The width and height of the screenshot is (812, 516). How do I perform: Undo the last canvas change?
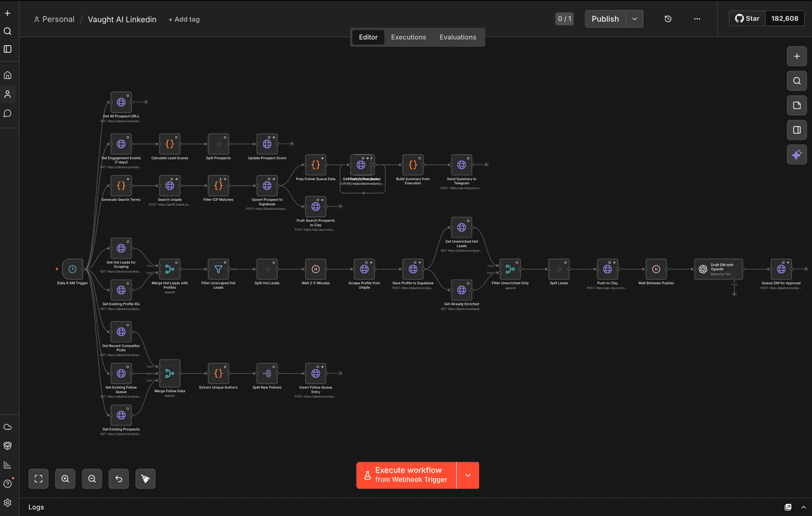coord(118,479)
